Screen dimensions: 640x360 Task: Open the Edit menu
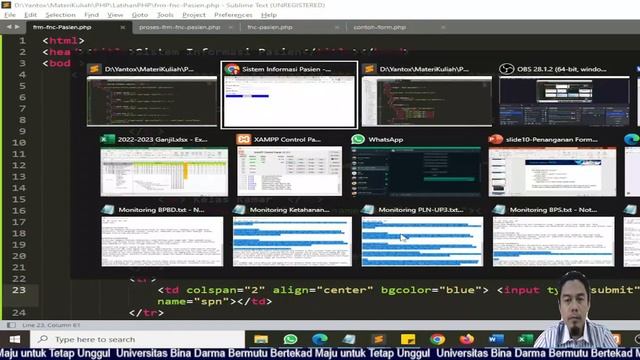pyautogui.click(x=30, y=15)
